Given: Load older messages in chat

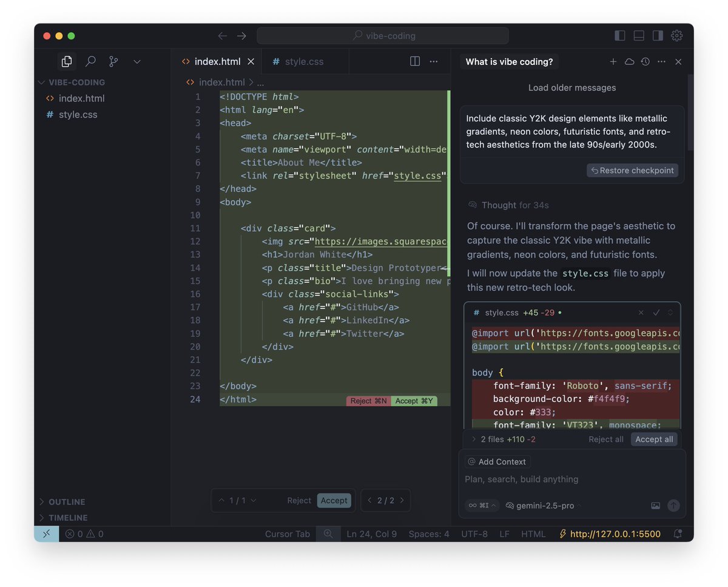Looking at the screenshot, I should tap(572, 87).
